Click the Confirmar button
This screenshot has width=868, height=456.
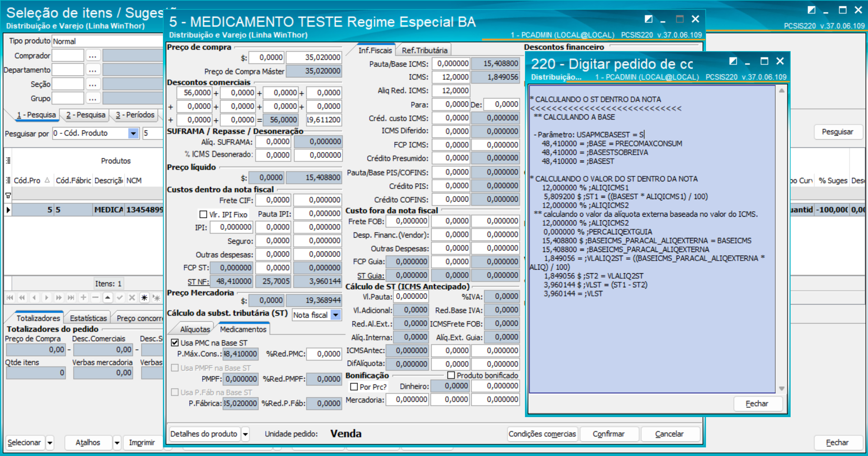coord(609,434)
